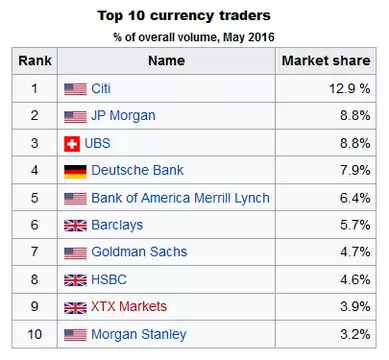
Task: Open the red XTX Markets link
Action: pyautogui.click(x=129, y=306)
